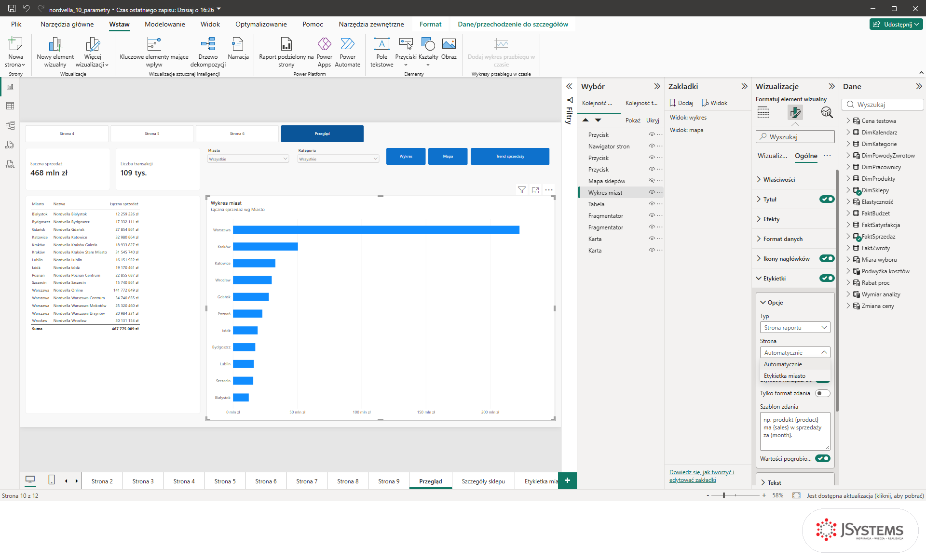The width and height of the screenshot is (926, 560).
Task: Add Key influencers visual
Action: click(154, 53)
